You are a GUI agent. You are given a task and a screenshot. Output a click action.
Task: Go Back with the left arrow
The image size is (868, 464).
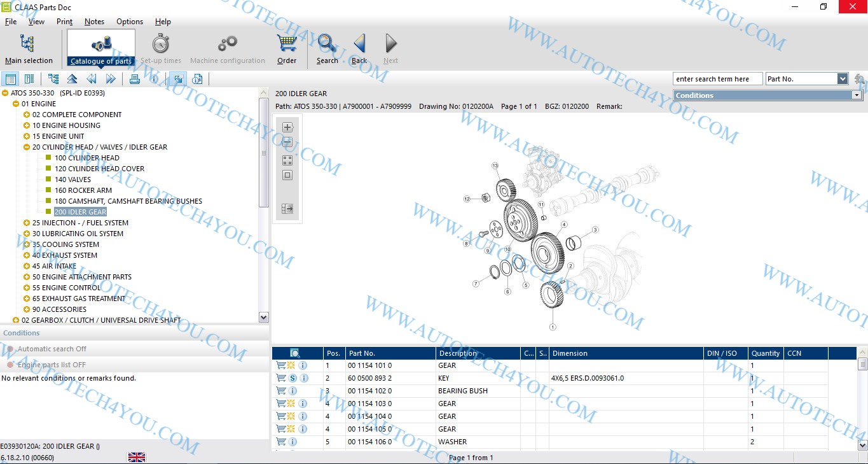coord(359,49)
